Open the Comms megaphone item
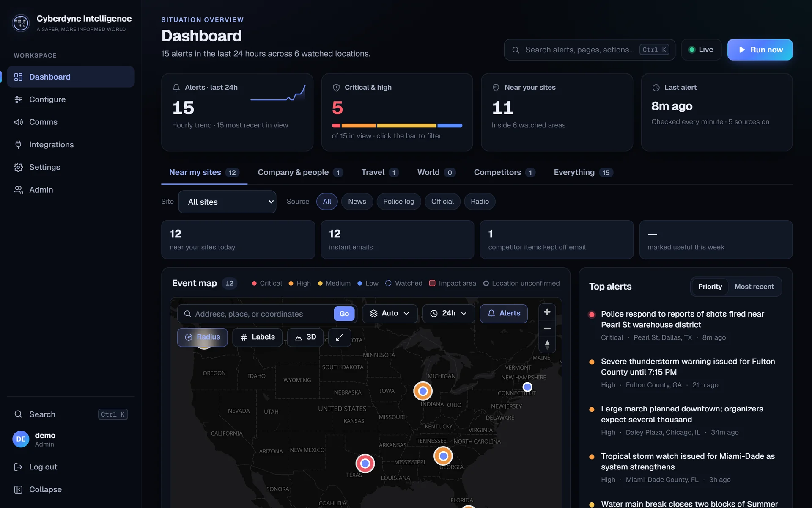The width and height of the screenshot is (812, 508). point(71,122)
